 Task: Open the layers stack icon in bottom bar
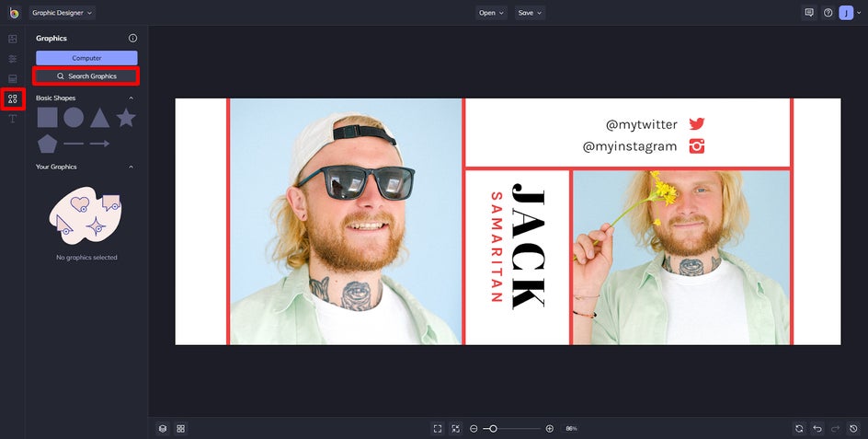pos(163,429)
